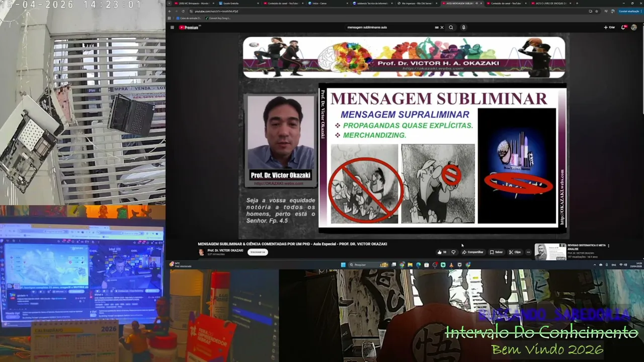Open channel avatar beside Prof. Dr. VICTOR OKAZAKI
This screenshot has width=644, height=362.
201,252
